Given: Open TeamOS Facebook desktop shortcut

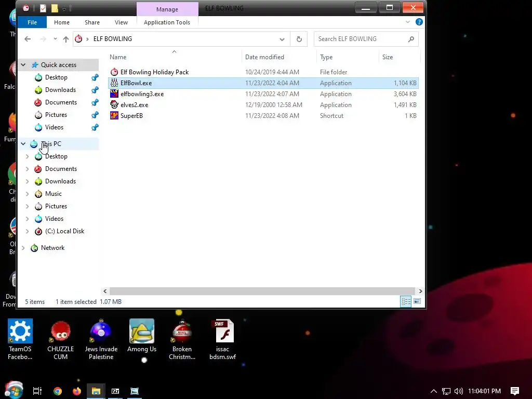Looking at the screenshot, I should [20, 339].
